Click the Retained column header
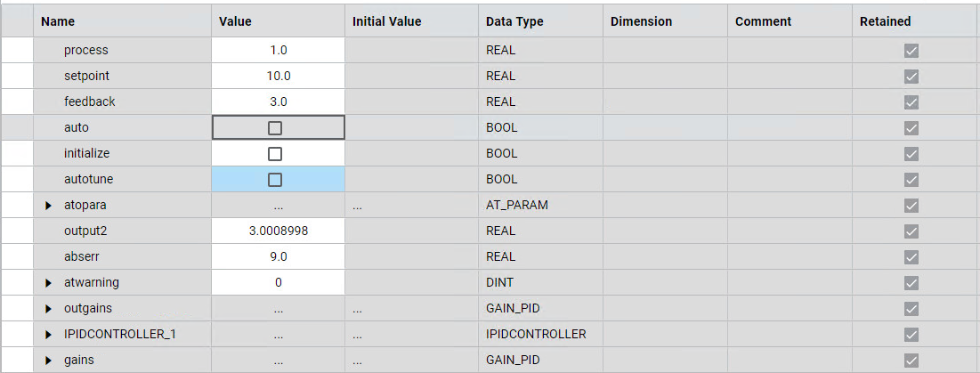 885,21
